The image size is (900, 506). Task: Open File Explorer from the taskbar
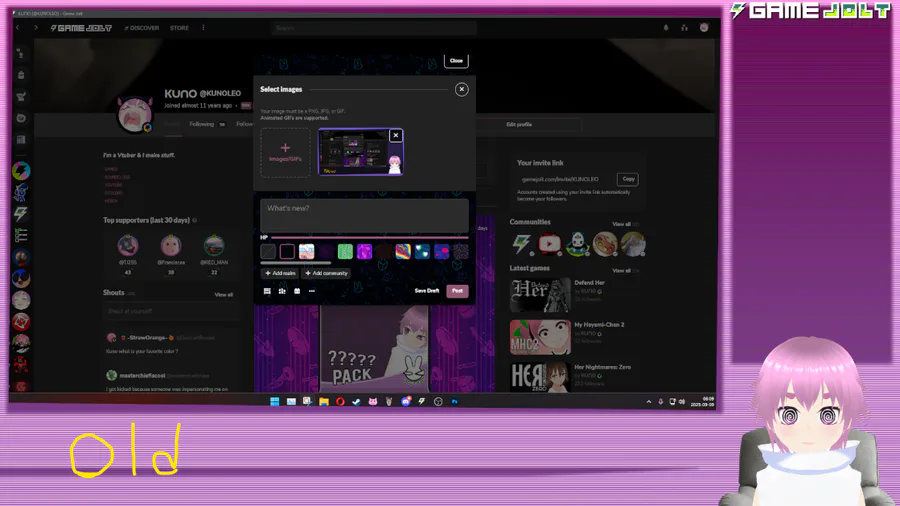(x=324, y=402)
